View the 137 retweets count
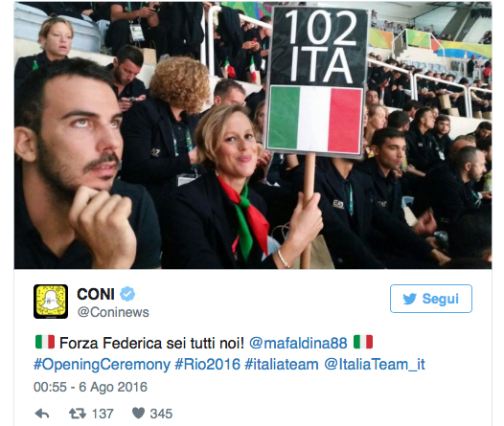 [x=103, y=414]
